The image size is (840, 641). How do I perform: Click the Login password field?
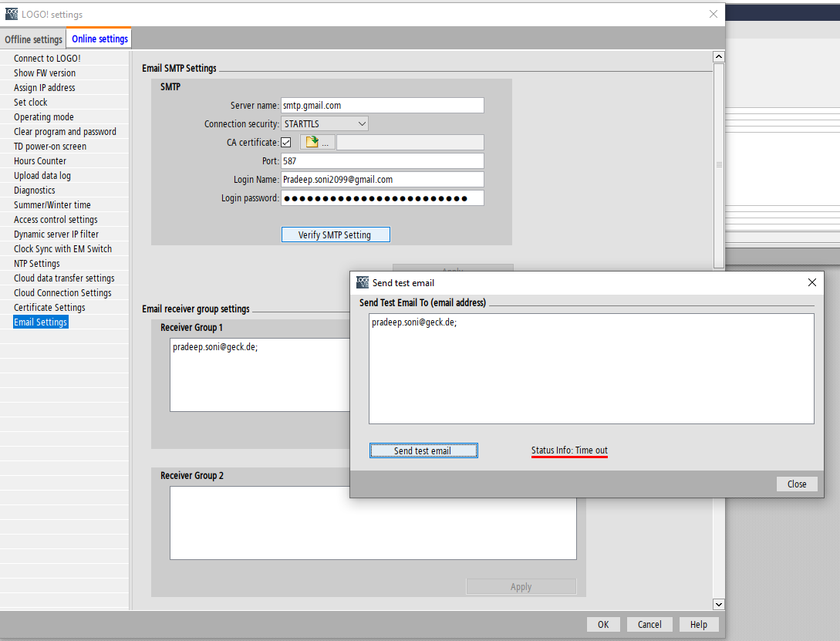point(383,198)
